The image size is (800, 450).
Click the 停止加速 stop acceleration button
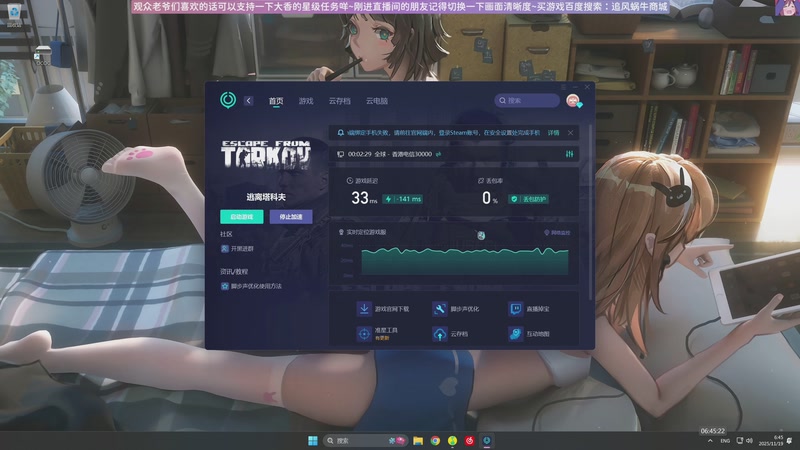(291, 217)
